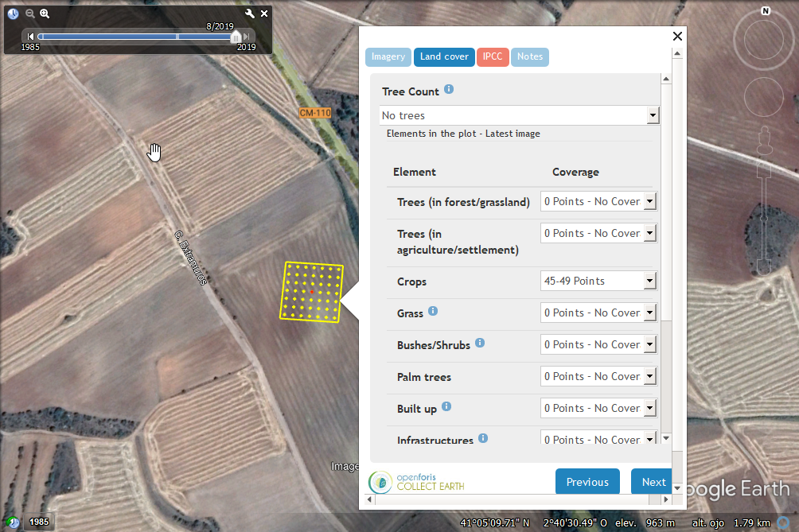Open the IPCC tab
The image size is (799, 532).
tap(493, 56)
